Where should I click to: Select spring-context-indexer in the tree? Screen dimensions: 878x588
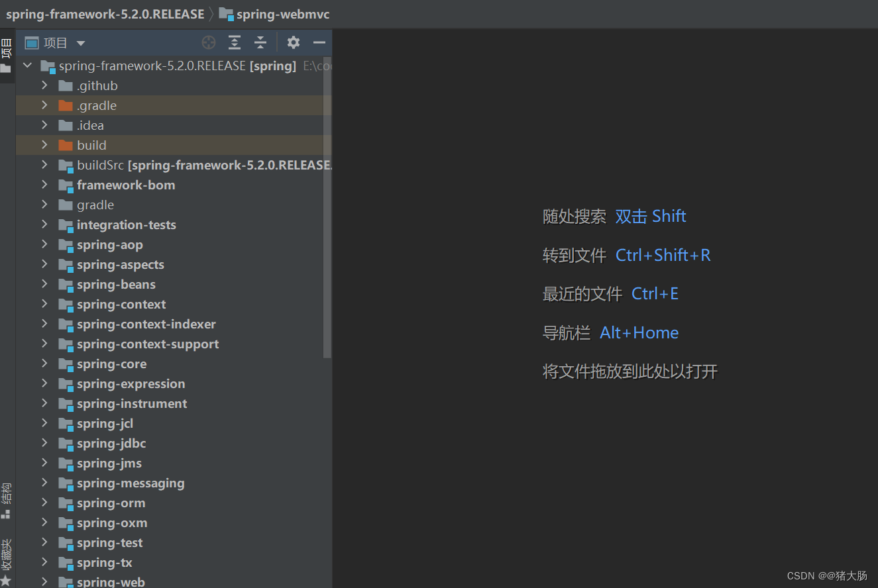coord(174,324)
